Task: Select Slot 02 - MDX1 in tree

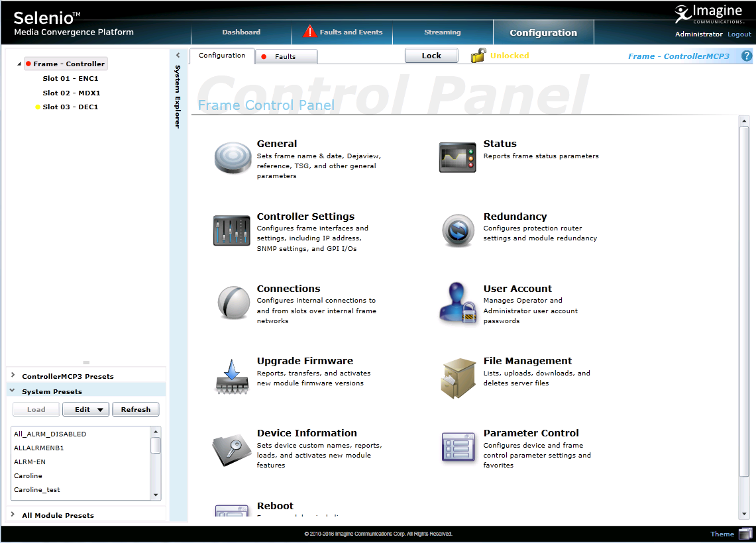Action: pyautogui.click(x=72, y=93)
